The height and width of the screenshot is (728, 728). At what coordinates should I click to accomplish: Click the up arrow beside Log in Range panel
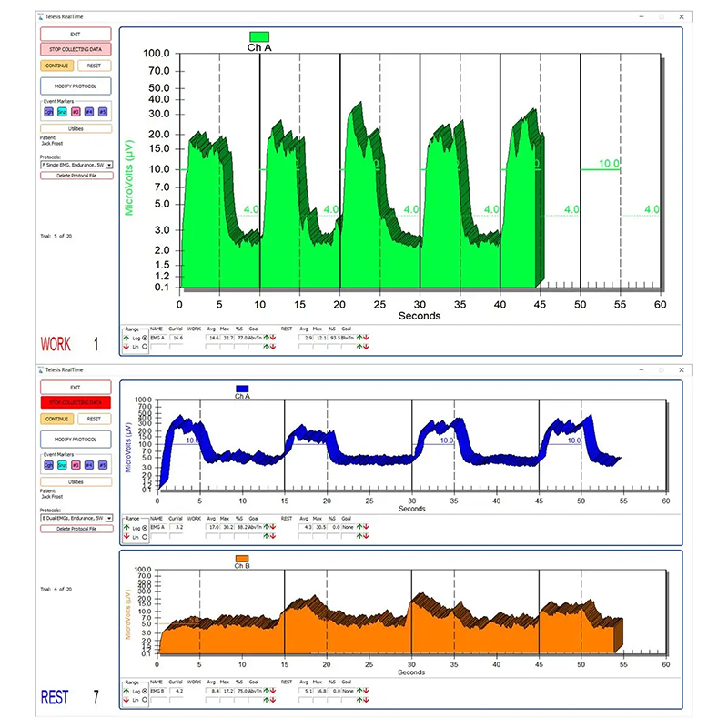[x=126, y=338]
